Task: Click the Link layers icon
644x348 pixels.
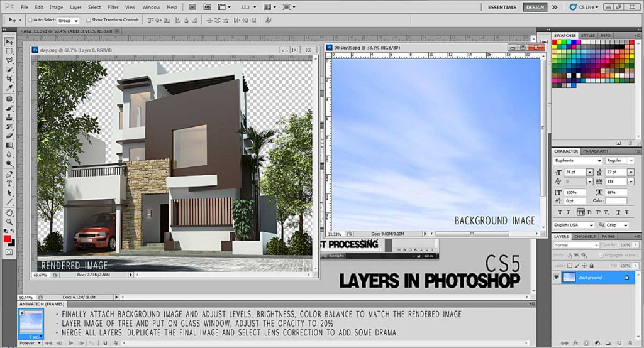Action: [x=565, y=343]
